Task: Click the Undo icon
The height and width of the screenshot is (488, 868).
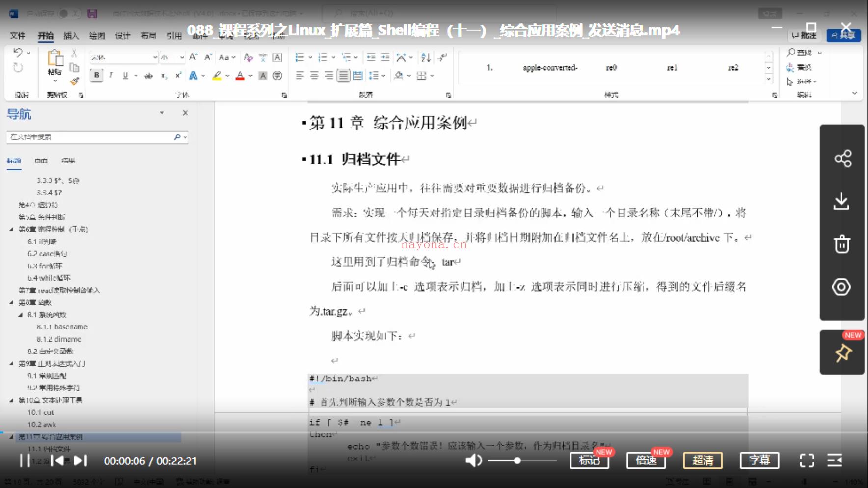Action: [x=18, y=52]
